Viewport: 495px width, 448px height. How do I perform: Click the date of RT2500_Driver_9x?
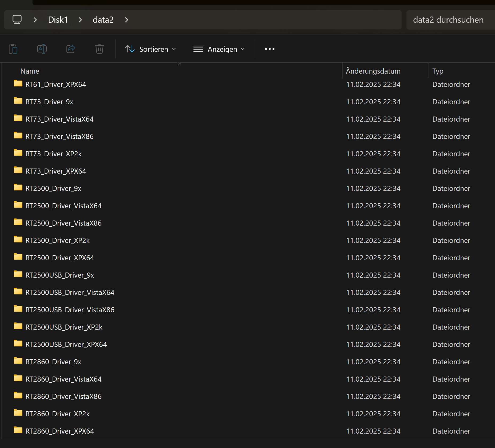(373, 189)
